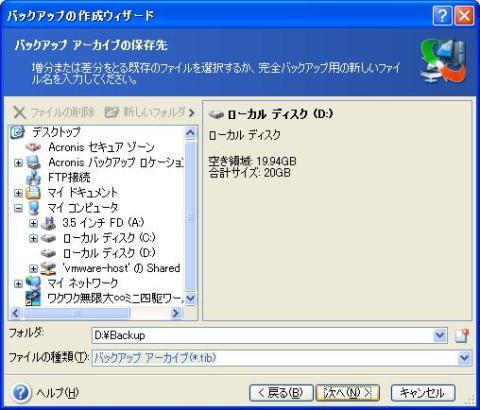Collapse the マイ コンピュータ tree node
This screenshot has width=480, height=410.
18,208
